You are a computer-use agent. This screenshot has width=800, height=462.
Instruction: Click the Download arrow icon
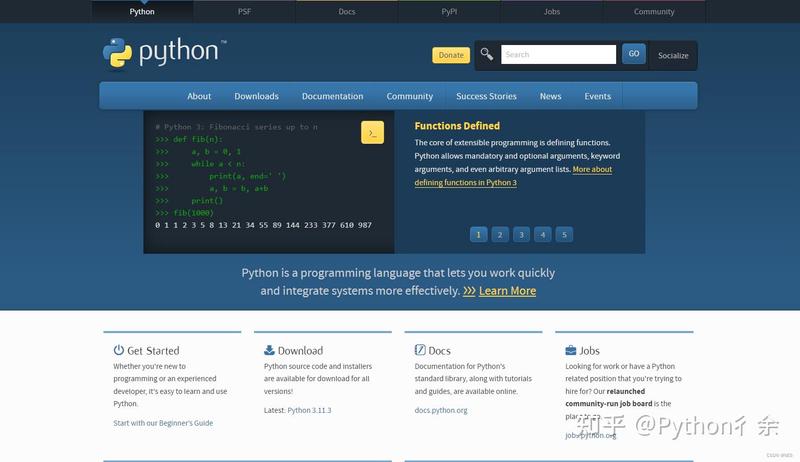[269, 350]
